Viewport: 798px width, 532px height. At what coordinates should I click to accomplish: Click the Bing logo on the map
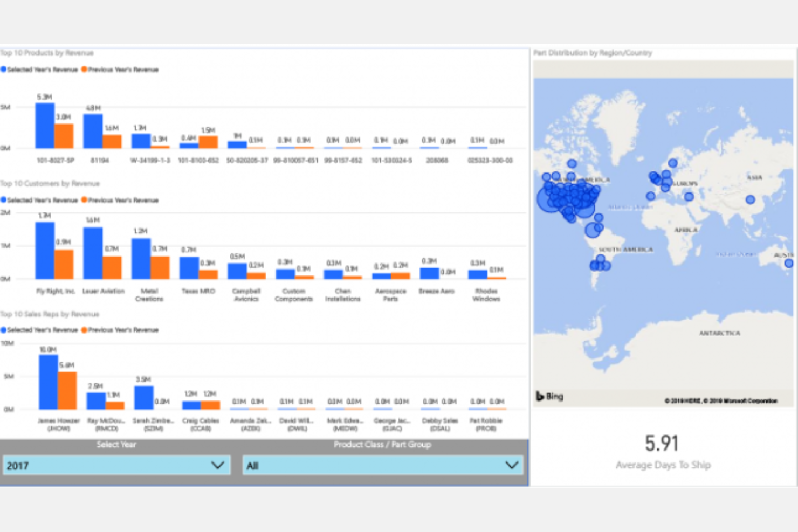pos(549,396)
